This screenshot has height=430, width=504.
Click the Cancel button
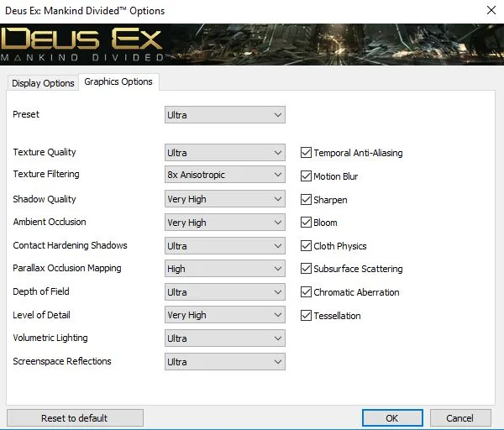click(460, 417)
